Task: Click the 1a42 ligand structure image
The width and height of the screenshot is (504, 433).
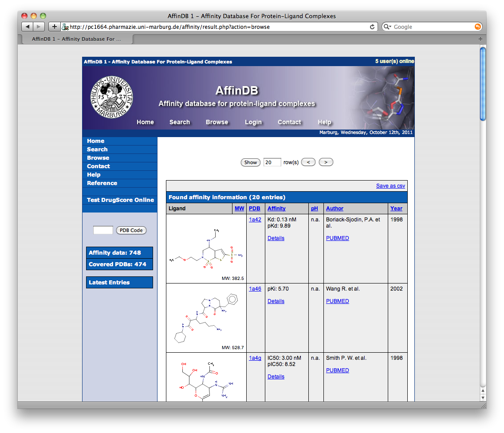Action: click(x=206, y=249)
